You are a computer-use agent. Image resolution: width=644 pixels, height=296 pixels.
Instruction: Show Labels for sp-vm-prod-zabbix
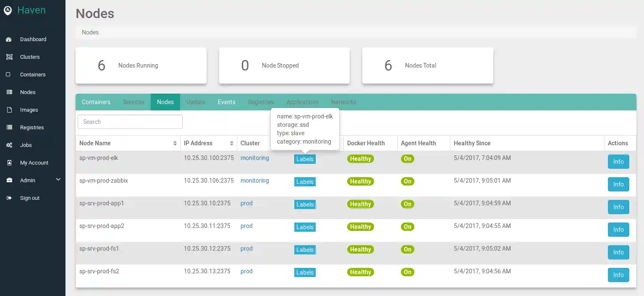tap(305, 182)
